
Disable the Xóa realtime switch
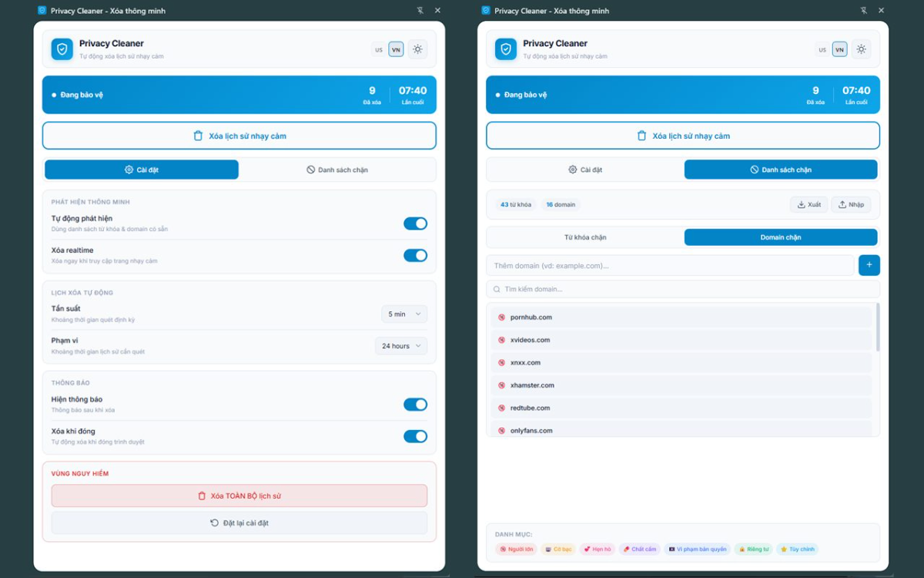415,255
